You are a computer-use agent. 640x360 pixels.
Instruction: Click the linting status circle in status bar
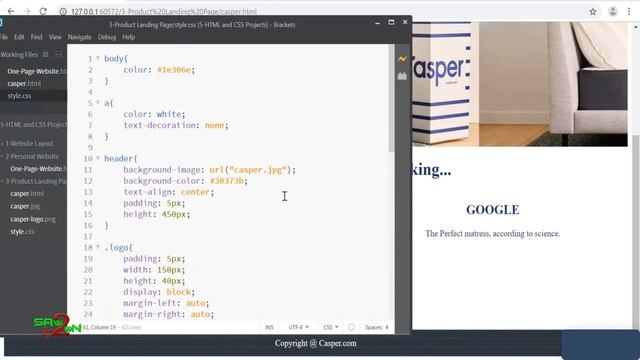click(x=351, y=327)
